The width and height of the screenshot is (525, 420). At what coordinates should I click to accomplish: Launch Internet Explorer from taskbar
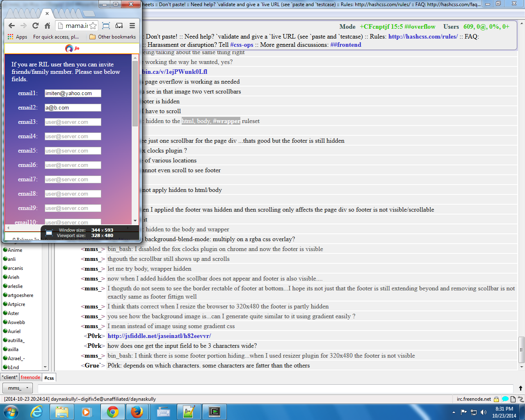37,412
